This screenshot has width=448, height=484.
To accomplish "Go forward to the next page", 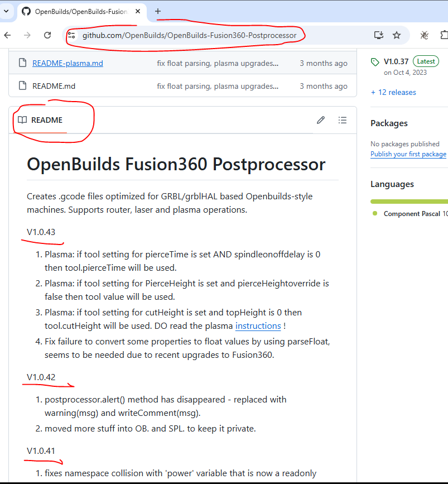I will 27,35.
